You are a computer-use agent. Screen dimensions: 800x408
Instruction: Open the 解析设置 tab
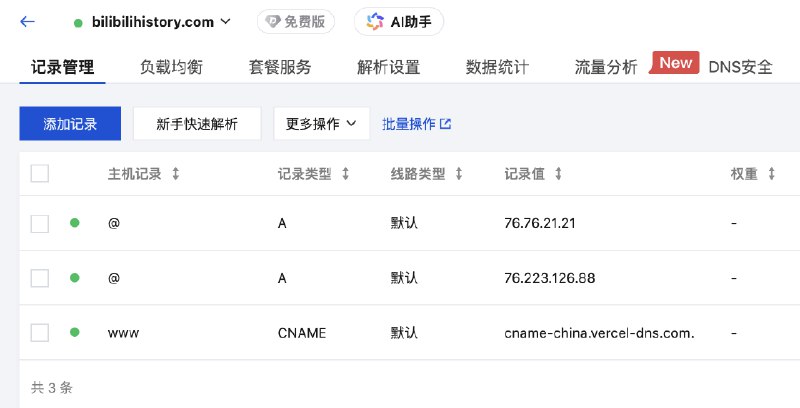388,67
